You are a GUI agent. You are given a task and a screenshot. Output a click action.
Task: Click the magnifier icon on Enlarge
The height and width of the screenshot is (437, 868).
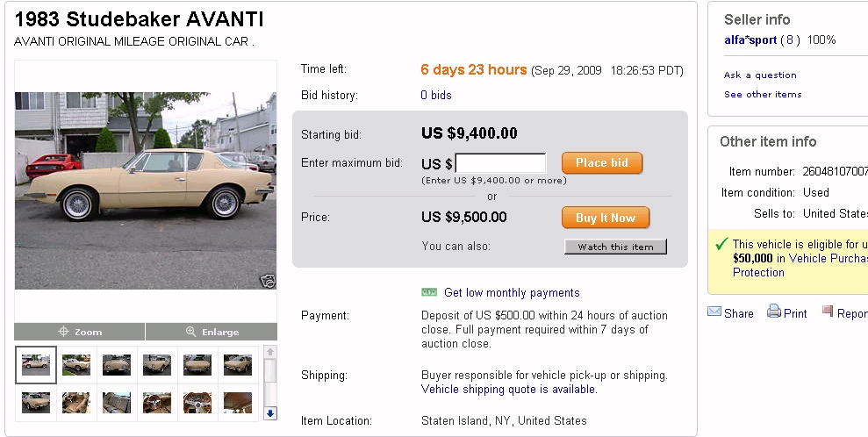[x=190, y=332]
